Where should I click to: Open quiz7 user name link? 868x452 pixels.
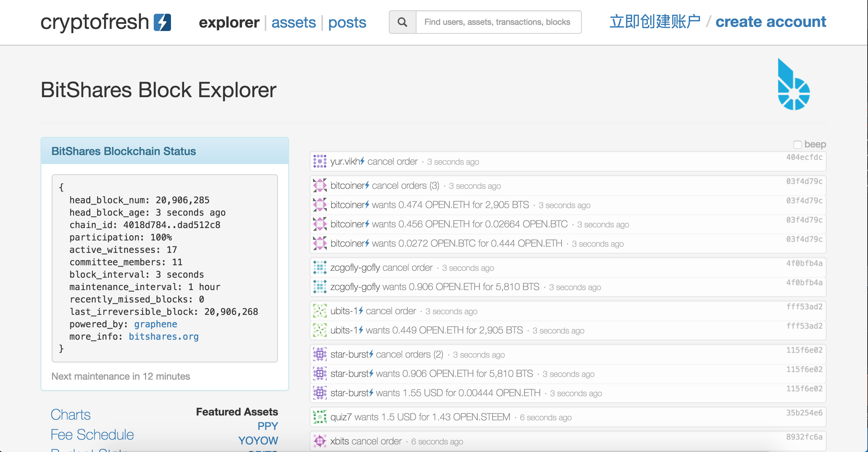pos(341,417)
